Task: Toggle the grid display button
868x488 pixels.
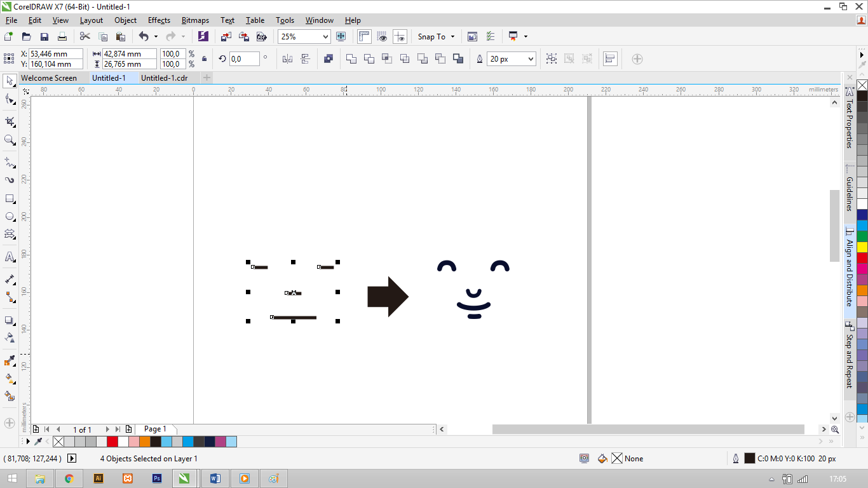Action: [x=383, y=36]
